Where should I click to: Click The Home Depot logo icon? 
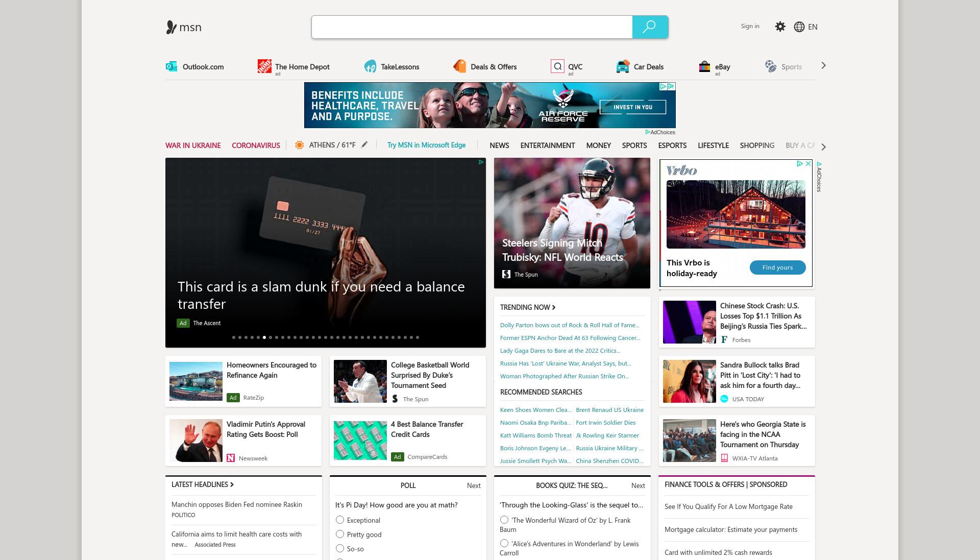[x=264, y=66]
